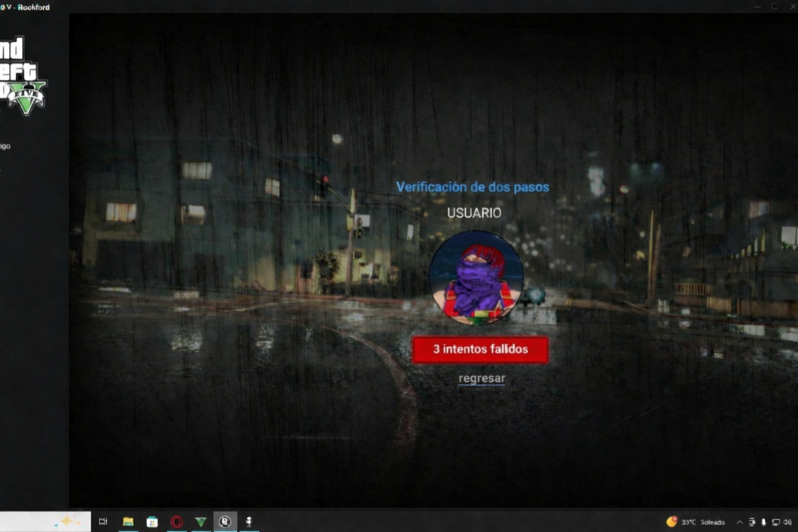Click the "Verificación de dos pasos" heading
Image resolution: width=798 pixels, height=532 pixels.
(x=472, y=187)
